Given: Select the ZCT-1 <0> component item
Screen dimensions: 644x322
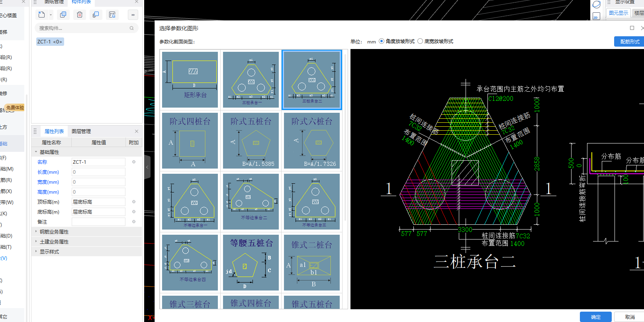Looking at the screenshot, I should pyautogui.click(x=50, y=41).
